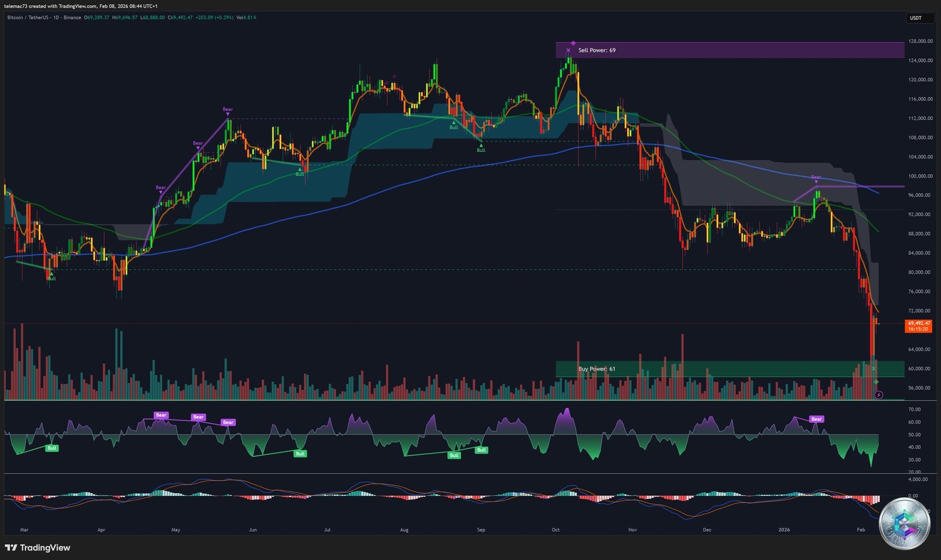Click the silver coin logo badge
The height and width of the screenshot is (560, 941).
[x=904, y=524]
